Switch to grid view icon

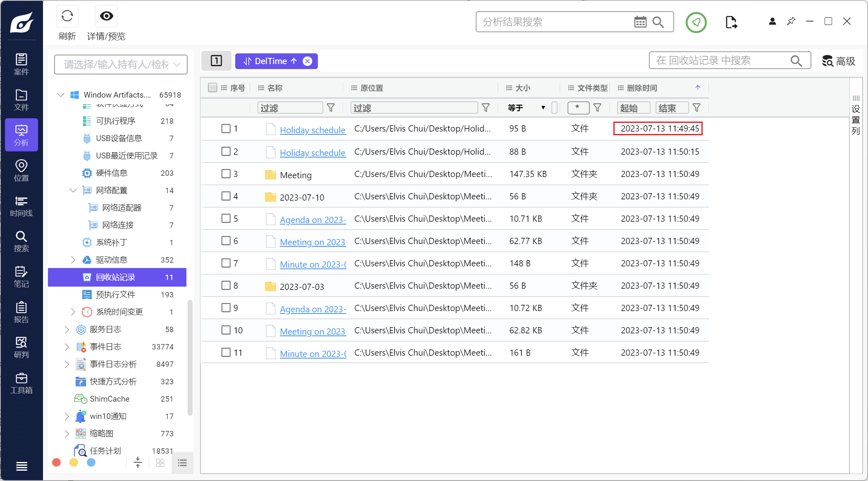tap(160, 463)
